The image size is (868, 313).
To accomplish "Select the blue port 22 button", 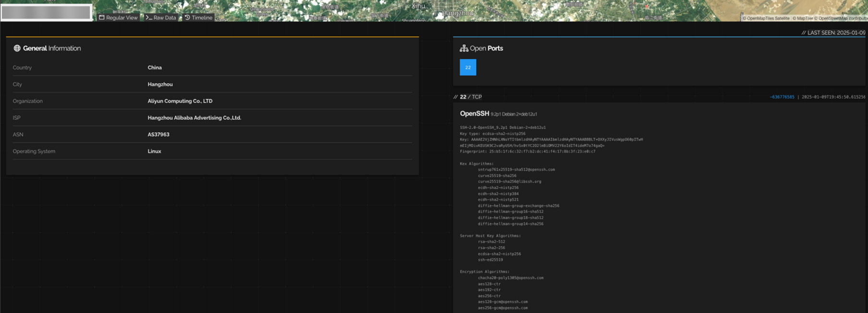I will click(467, 67).
